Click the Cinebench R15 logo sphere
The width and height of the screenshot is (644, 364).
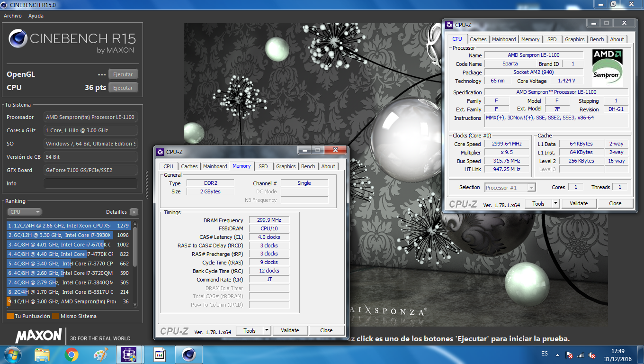(18, 39)
